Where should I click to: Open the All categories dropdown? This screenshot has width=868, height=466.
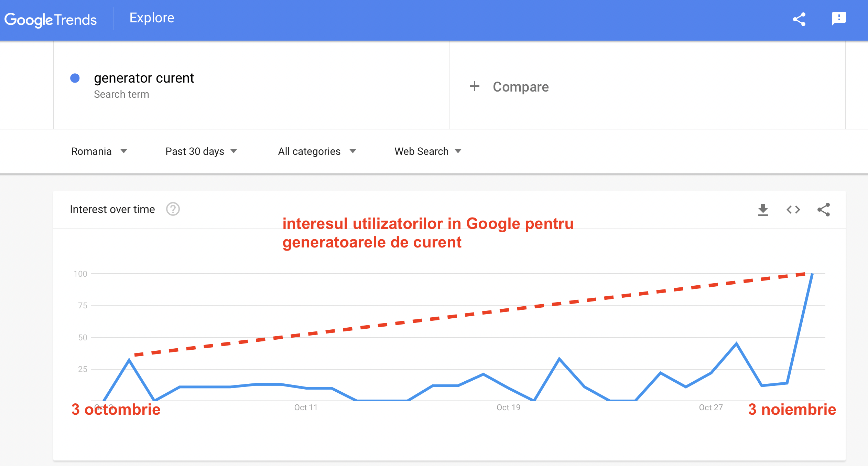coord(317,151)
